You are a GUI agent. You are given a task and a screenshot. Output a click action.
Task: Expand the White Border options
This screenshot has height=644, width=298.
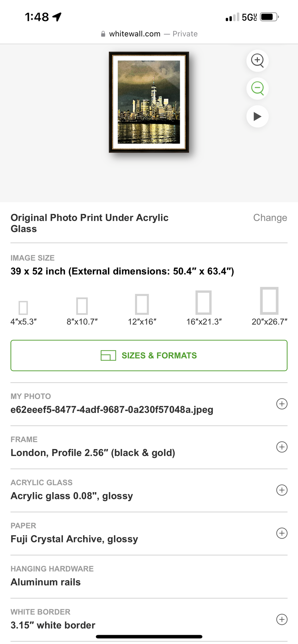pos(282,619)
